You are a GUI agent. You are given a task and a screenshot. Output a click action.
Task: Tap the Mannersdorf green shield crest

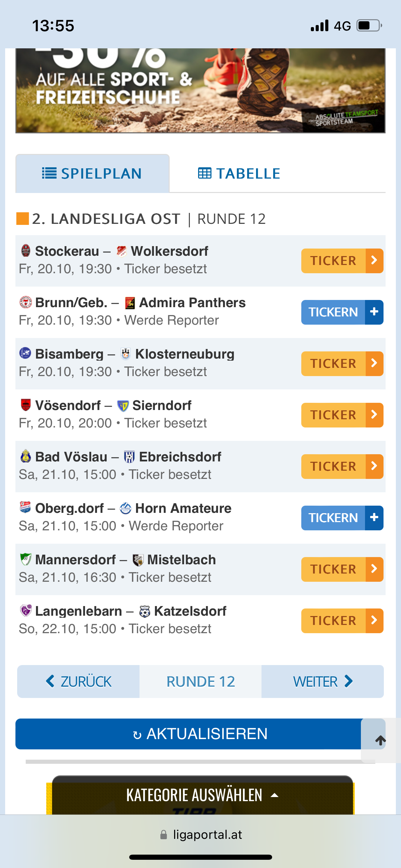point(26,559)
